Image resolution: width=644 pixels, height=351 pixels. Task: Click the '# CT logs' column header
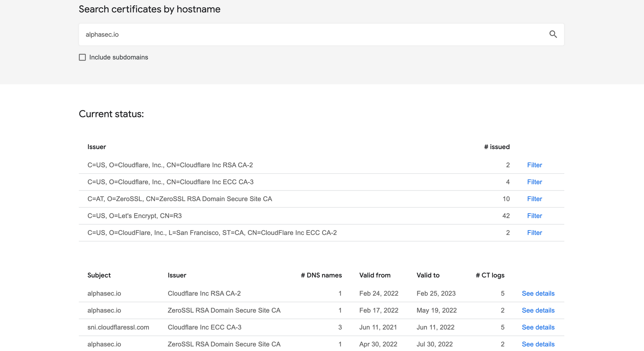click(x=490, y=275)
